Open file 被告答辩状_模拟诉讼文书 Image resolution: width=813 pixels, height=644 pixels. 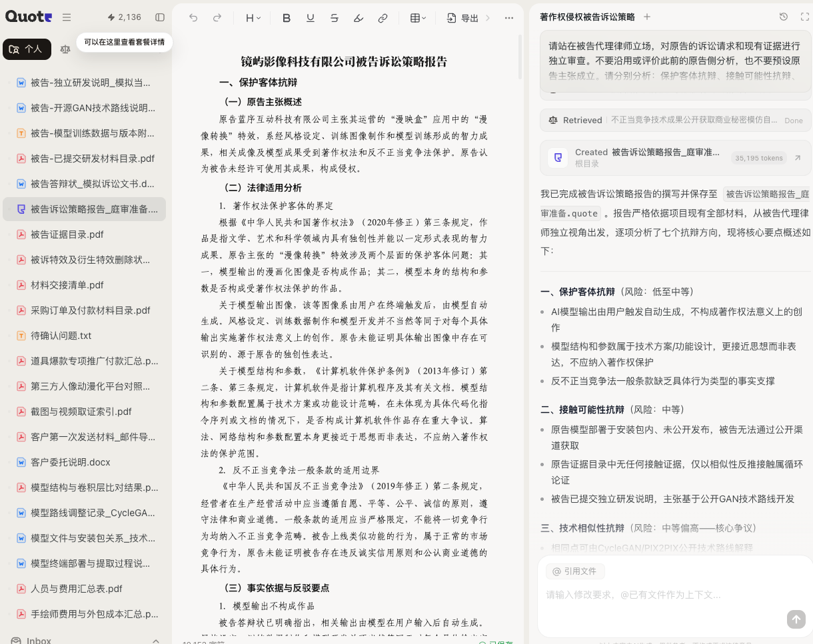(x=84, y=184)
